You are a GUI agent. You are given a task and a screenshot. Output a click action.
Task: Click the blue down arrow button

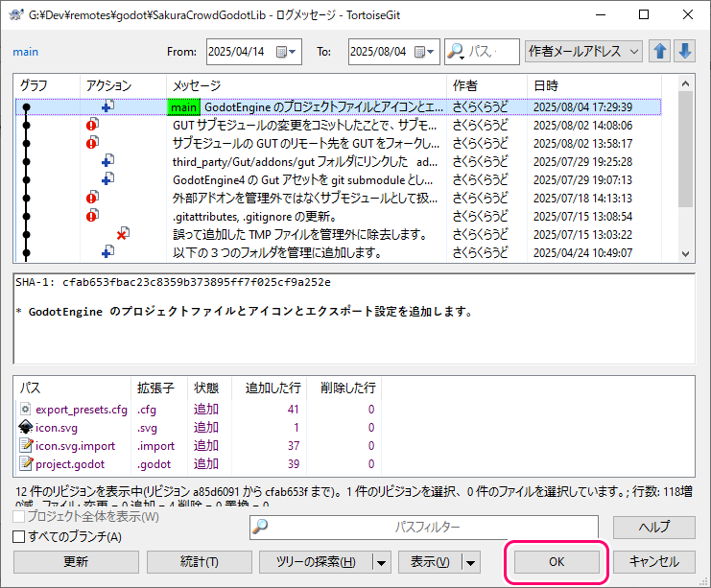(684, 52)
